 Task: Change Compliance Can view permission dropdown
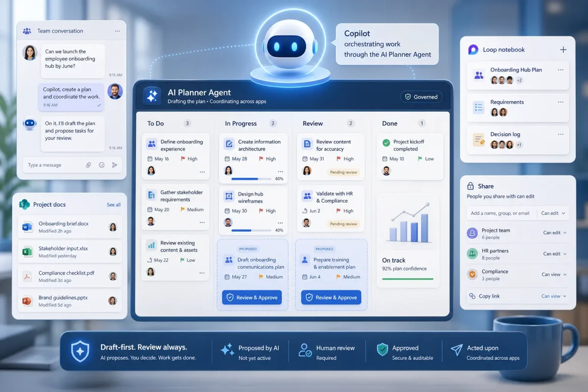click(x=554, y=275)
